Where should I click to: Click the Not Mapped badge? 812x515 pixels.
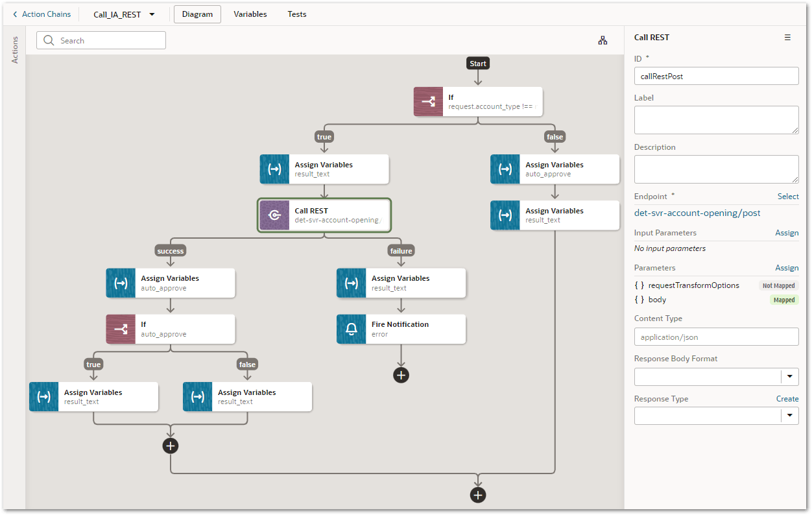pos(778,285)
